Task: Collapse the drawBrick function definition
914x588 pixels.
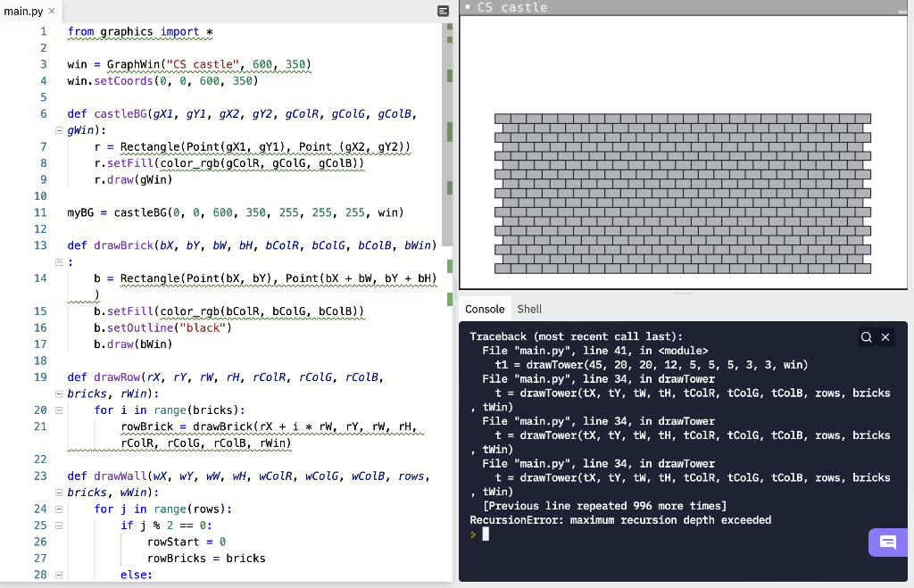Action: click(x=58, y=261)
